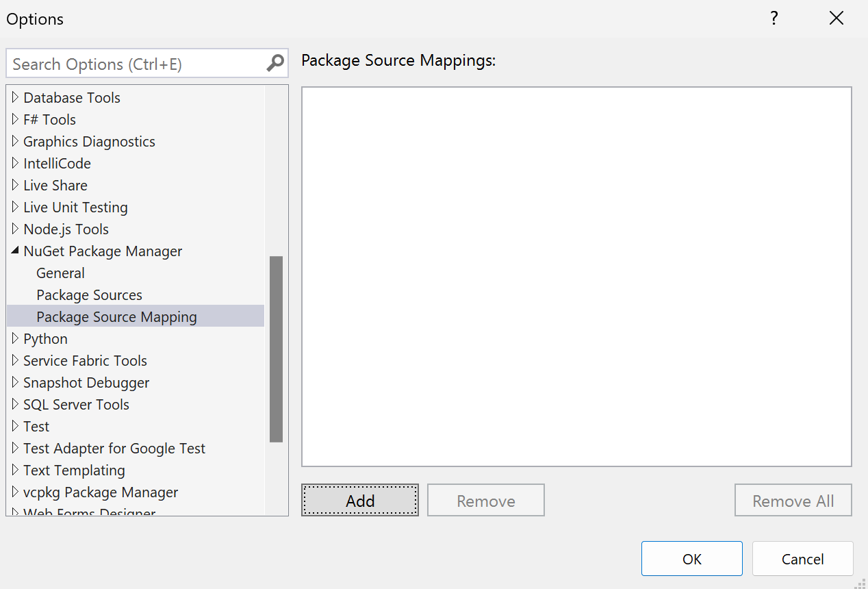This screenshot has width=868, height=589.
Task: Select the Snapshot Debugger label
Action: click(86, 382)
